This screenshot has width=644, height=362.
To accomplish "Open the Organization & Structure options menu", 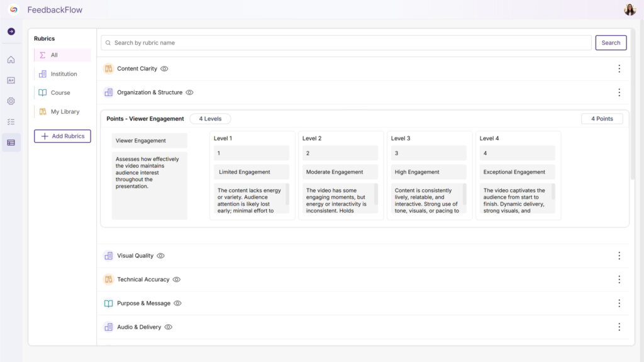I will [619, 92].
